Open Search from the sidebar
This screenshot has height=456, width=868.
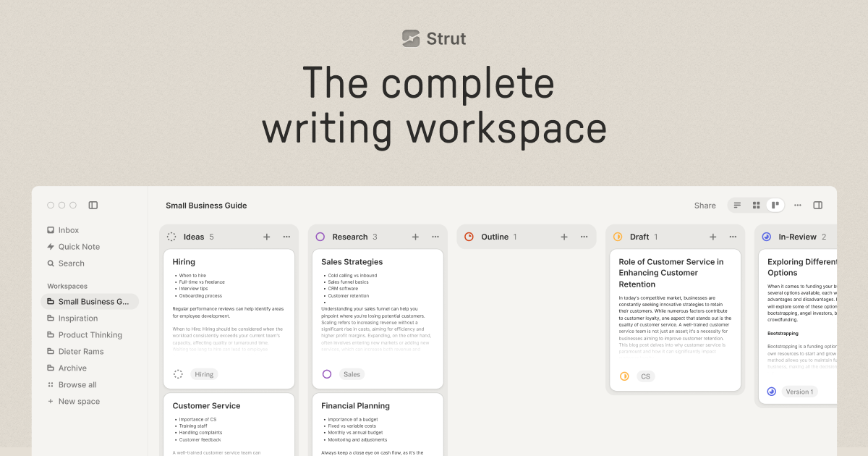click(x=69, y=263)
